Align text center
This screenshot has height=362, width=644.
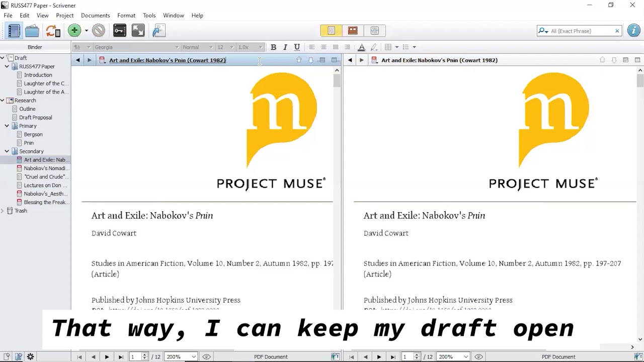(324, 47)
